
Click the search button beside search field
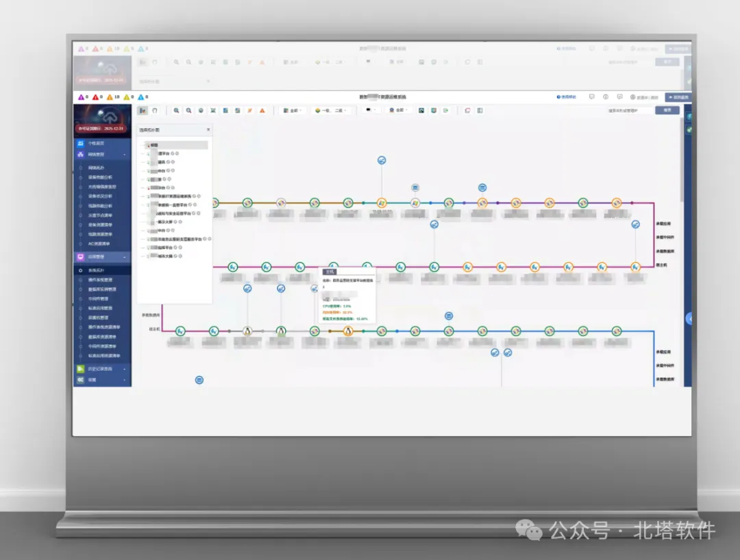[x=667, y=110]
